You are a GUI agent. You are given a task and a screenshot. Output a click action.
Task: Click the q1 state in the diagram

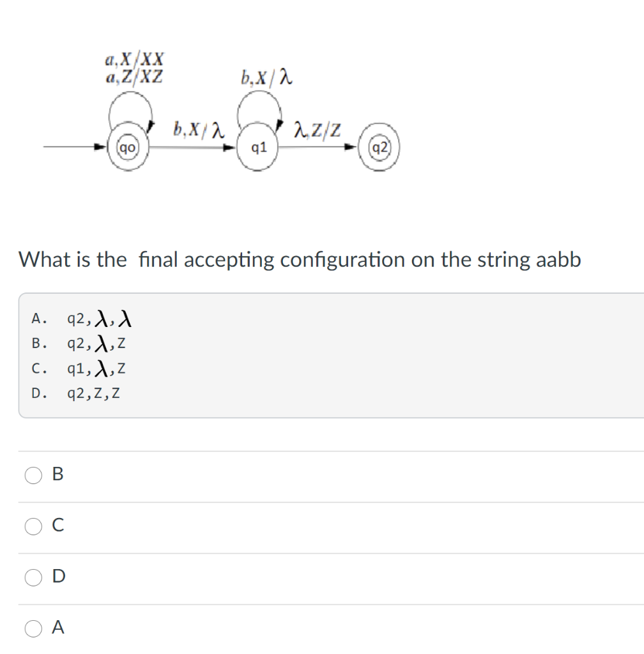click(x=258, y=148)
